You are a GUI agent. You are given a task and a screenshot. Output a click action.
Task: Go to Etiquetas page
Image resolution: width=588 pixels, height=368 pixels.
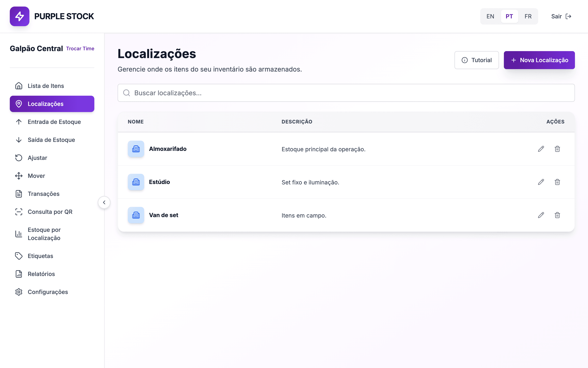pyautogui.click(x=52, y=256)
